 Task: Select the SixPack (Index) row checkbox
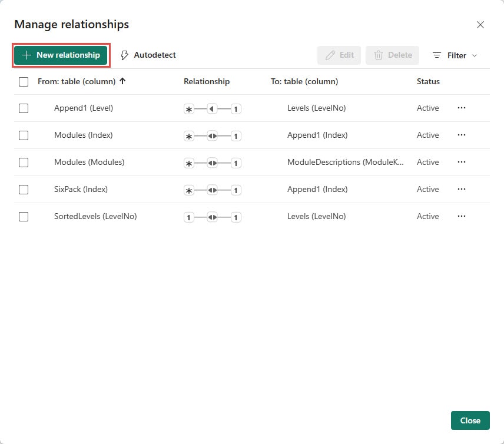(24, 190)
